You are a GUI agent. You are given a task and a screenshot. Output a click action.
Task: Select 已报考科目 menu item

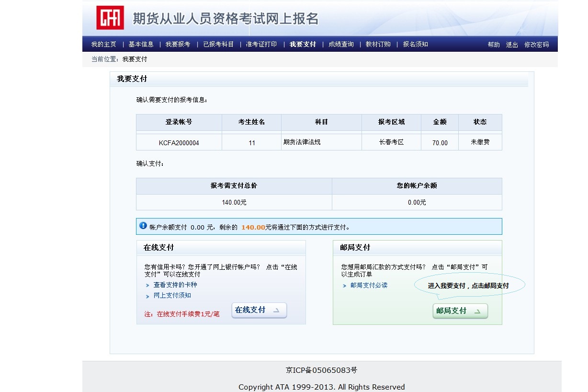point(218,45)
